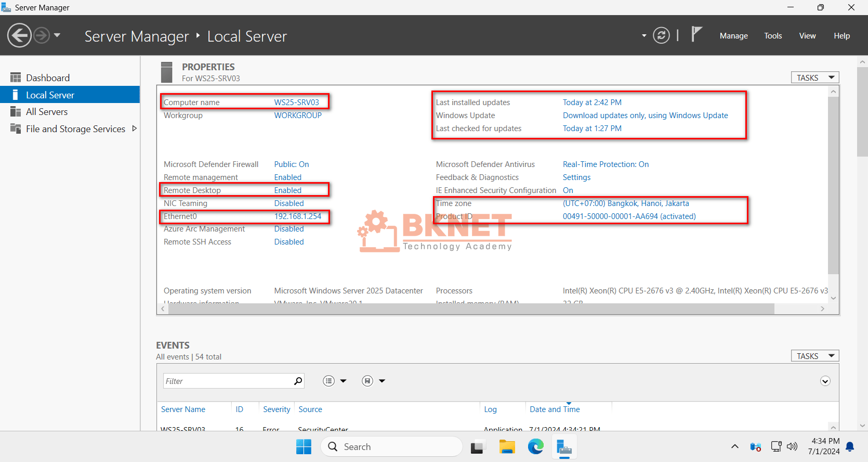Click the taskbar volume icon
Viewport: 868px width, 462px height.
click(x=792, y=446)
